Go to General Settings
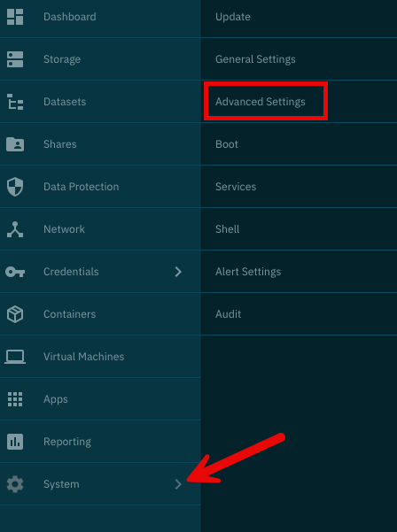397x532 pixels. [255, 59]
